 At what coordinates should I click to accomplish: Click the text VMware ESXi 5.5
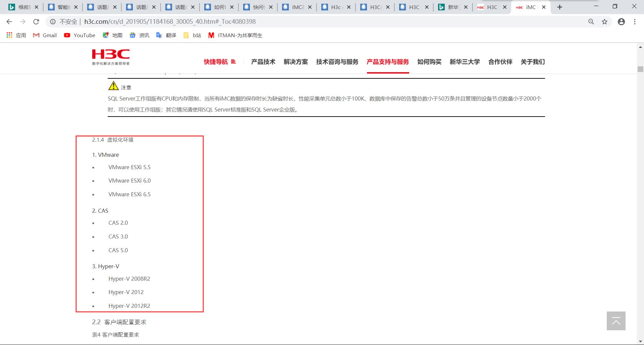pyautogui.click(x=129, y=167)
